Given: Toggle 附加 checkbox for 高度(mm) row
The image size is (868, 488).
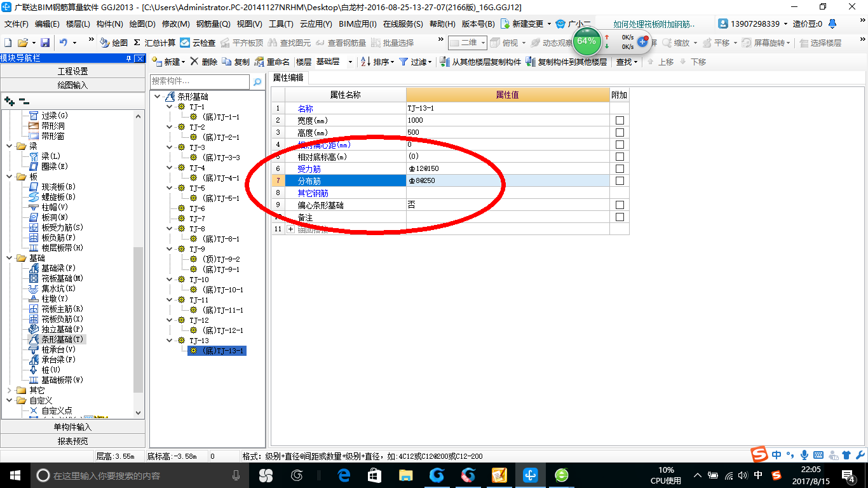Looking at the screenshot, I should (620, 133).
